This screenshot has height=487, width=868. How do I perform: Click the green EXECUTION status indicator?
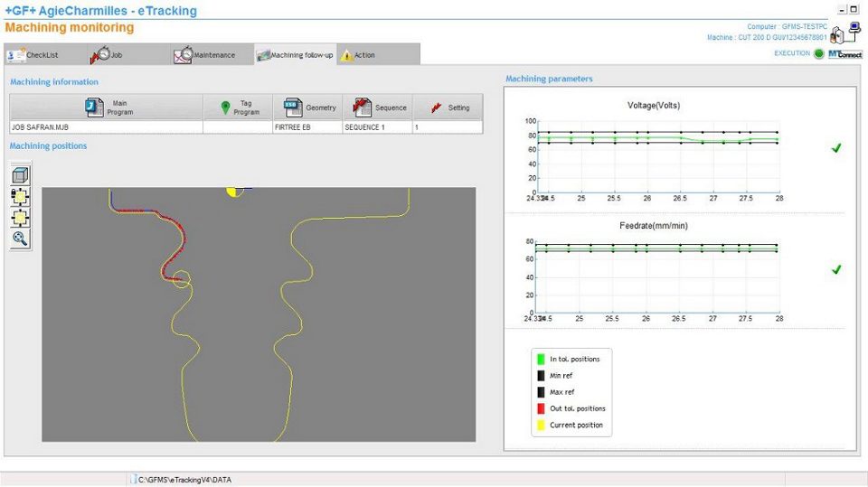pos(819,54)
